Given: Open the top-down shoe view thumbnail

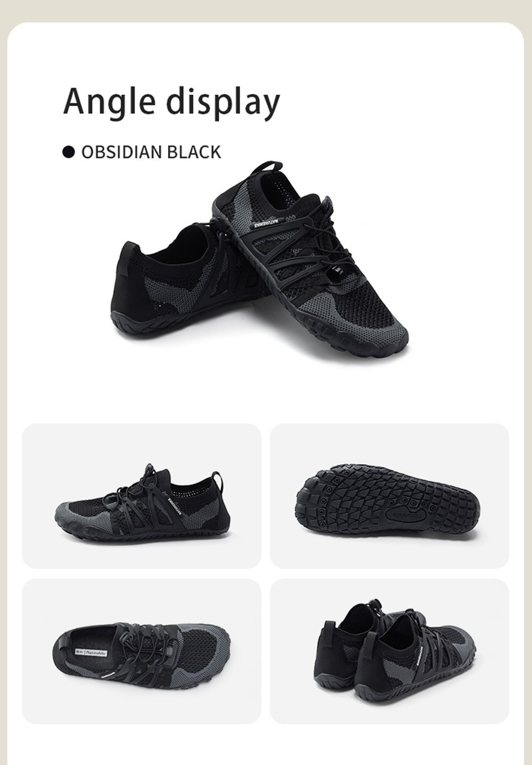Looking at the screenshot, I should click(x=142, y=651).
